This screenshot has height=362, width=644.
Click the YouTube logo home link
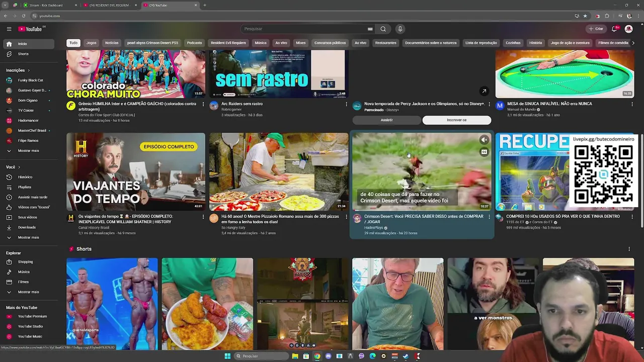point(31,29)
